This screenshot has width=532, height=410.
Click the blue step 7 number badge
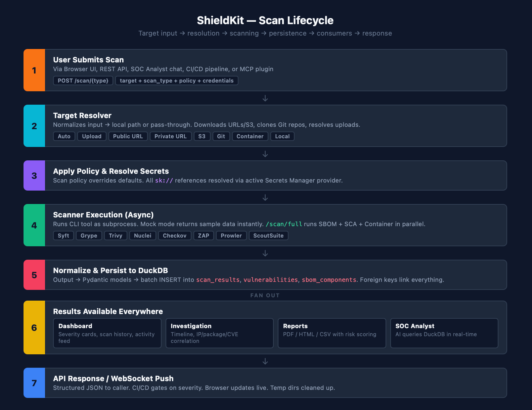click(34, 383)
